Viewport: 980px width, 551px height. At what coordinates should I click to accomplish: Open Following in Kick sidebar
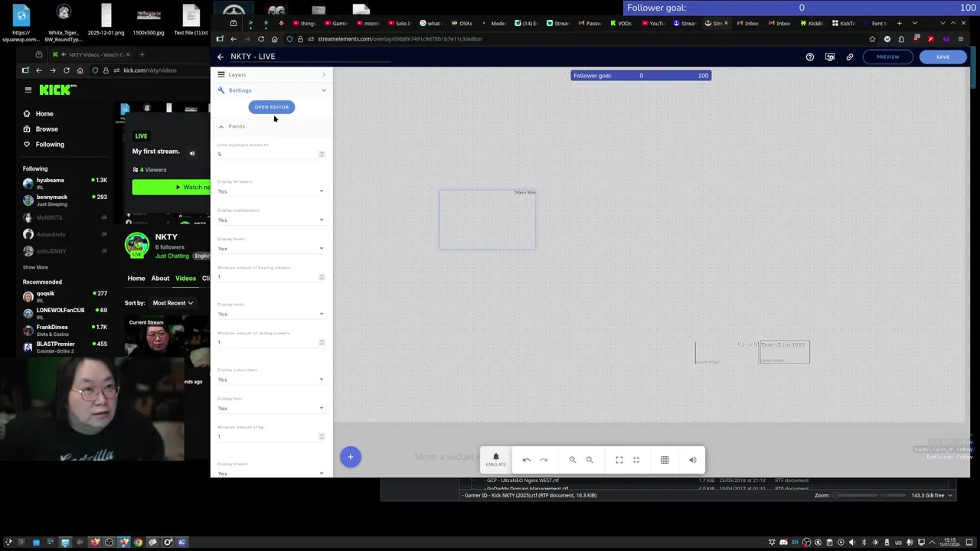tap(50, 145)
